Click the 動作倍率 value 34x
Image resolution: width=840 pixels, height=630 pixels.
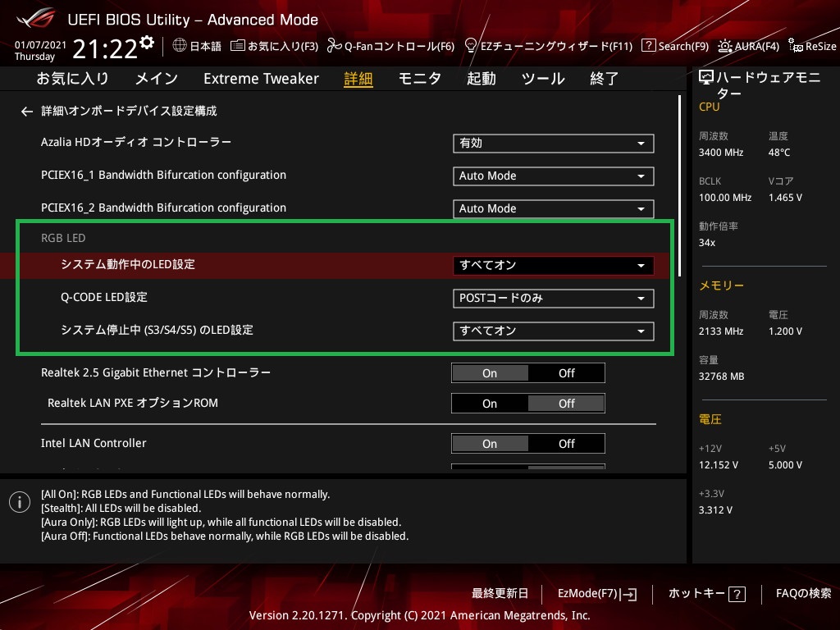707,243
